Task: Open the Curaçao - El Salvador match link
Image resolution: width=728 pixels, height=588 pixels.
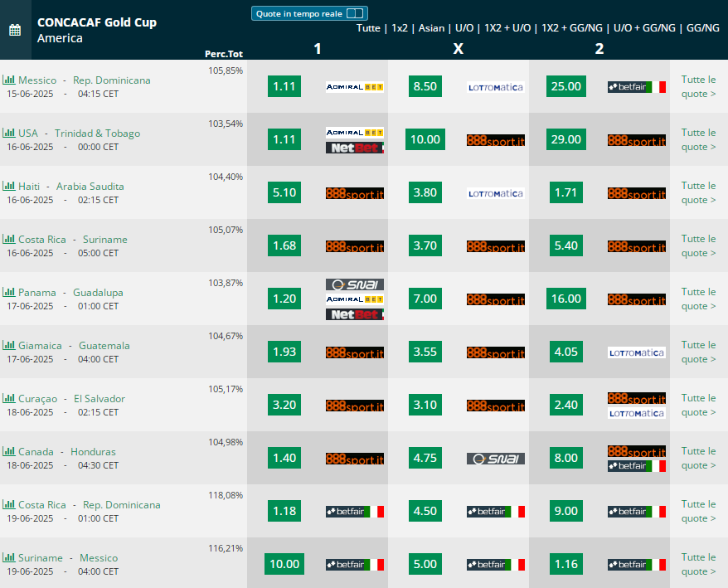Action: click(71, 399)
